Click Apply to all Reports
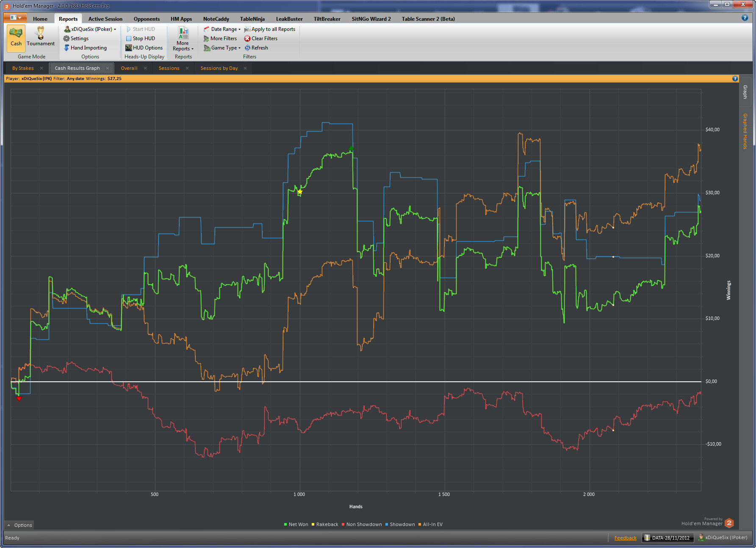 [x=269, y=29]
